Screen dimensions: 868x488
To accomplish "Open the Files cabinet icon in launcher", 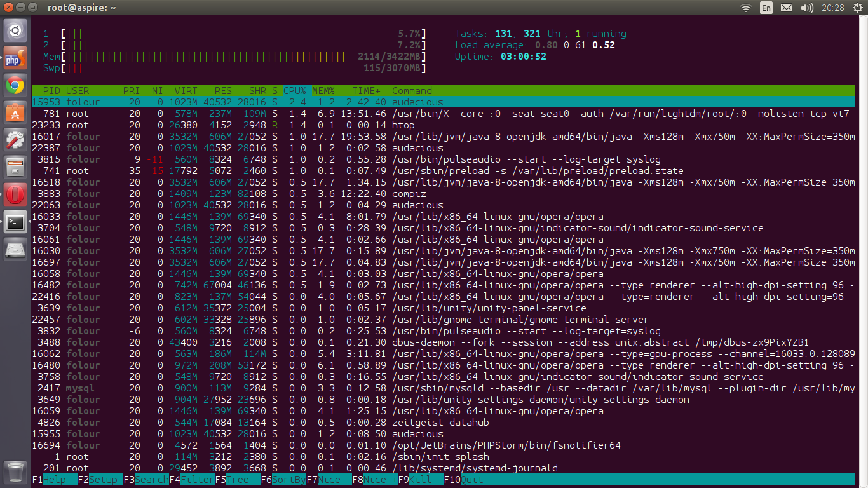I will [x=15, y=168].
